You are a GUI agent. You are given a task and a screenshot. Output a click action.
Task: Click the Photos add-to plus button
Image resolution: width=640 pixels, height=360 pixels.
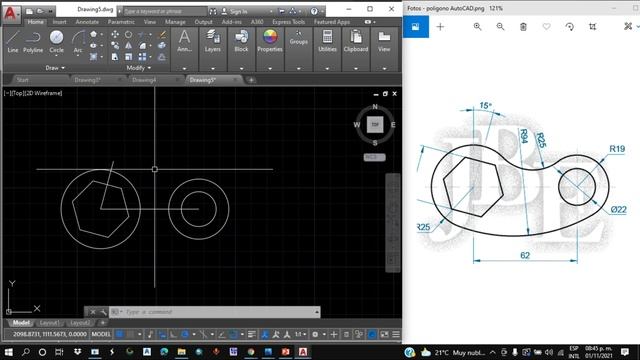(440, 27)
